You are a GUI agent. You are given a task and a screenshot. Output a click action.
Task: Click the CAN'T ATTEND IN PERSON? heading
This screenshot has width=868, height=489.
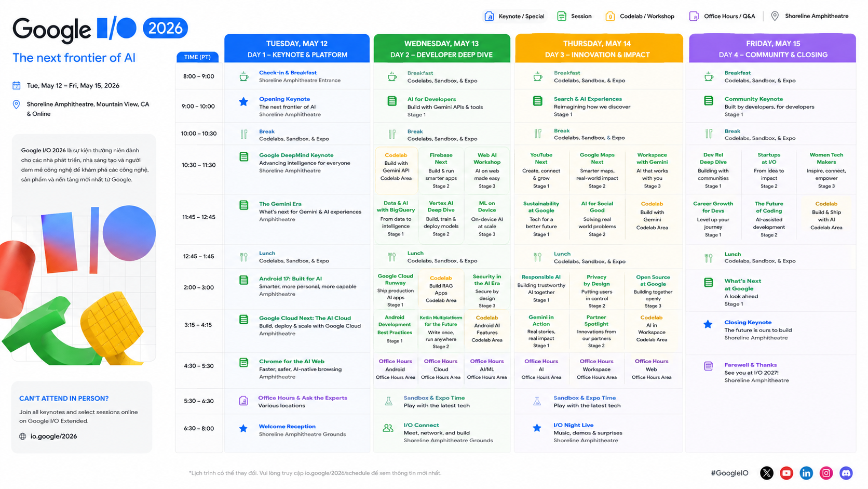pos(64,399)
